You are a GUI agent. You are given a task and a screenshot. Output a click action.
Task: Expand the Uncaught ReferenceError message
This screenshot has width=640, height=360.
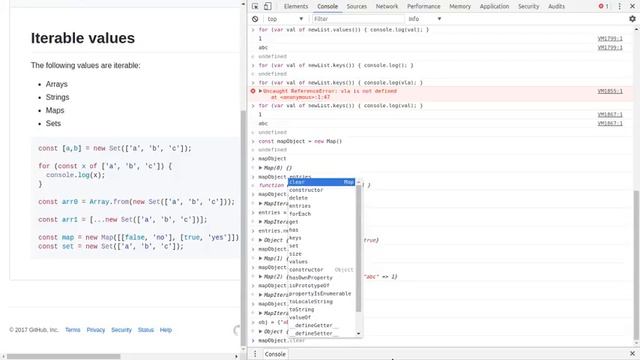[x=260, y=91]
